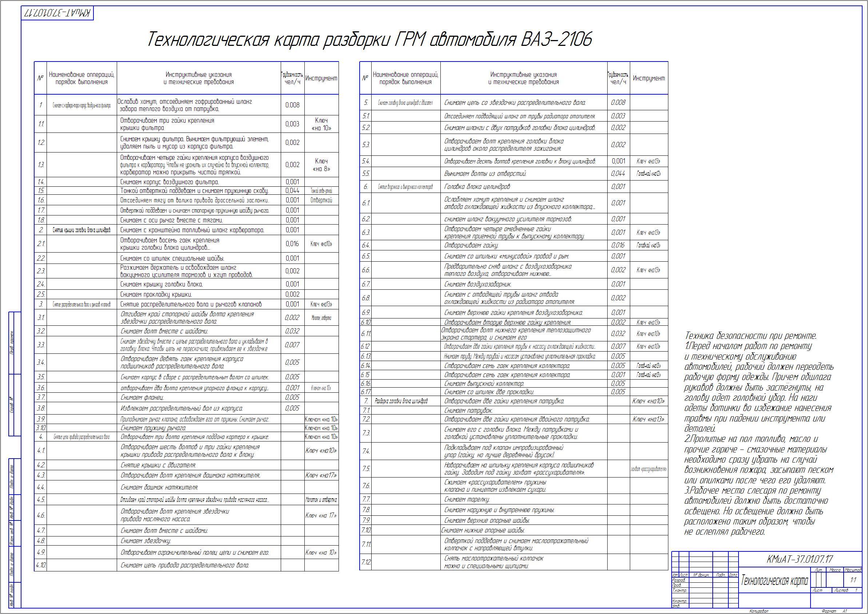The width and height of the screenshot is (868, 614).
Task: Click the 'Инструктивные указания' header of the right table
Action: pyautogui.click(x=523, y=78)
